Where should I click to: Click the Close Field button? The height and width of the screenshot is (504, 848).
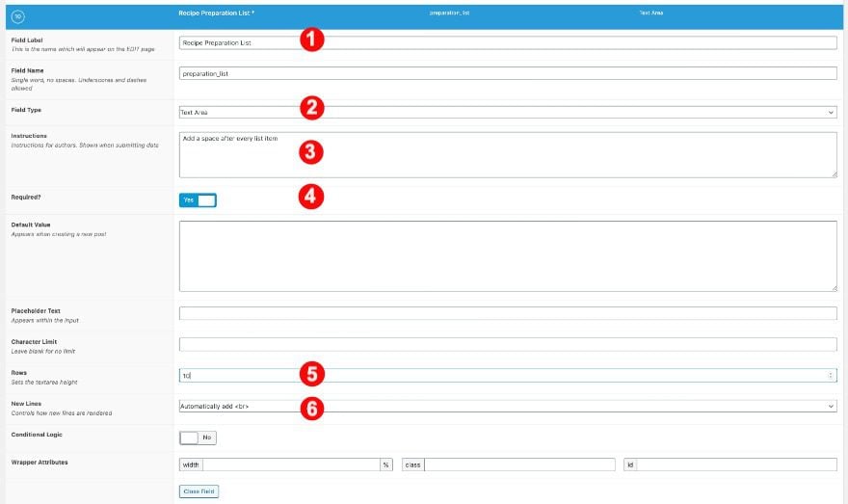199,491
